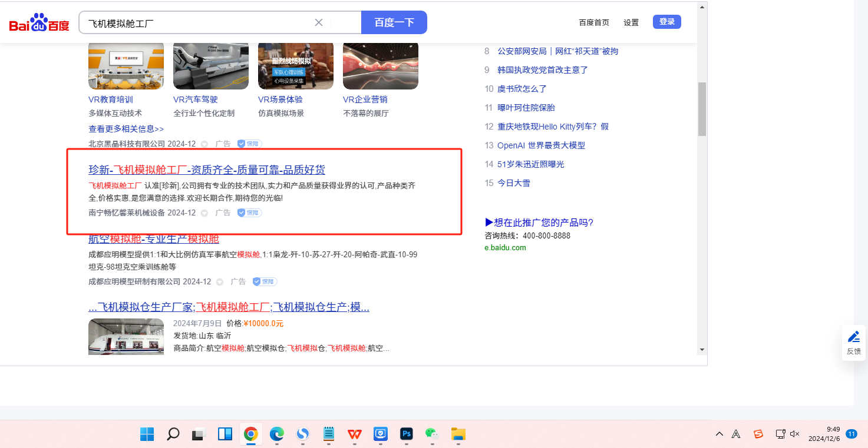The height and width of the screenshot is (448, 868).
Task: Open Photoshop from the taskbar
Action: pos(406,434)
